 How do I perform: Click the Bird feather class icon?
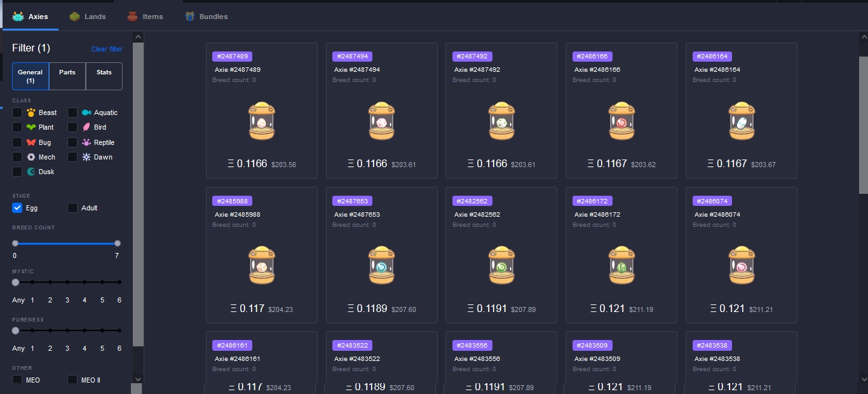click(x=86, y=127)
